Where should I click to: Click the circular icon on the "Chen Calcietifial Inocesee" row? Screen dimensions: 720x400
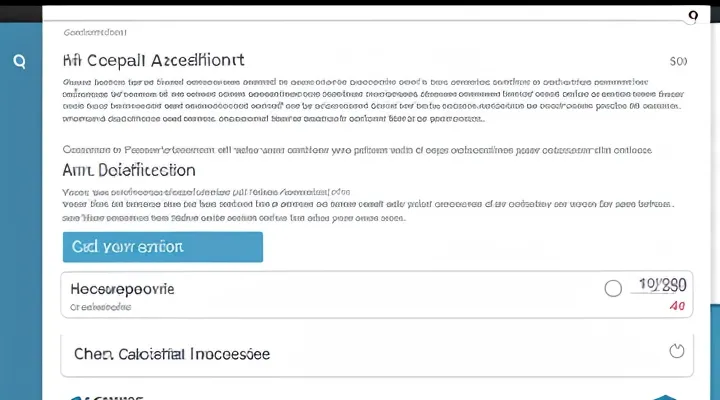tap(674, 351)
